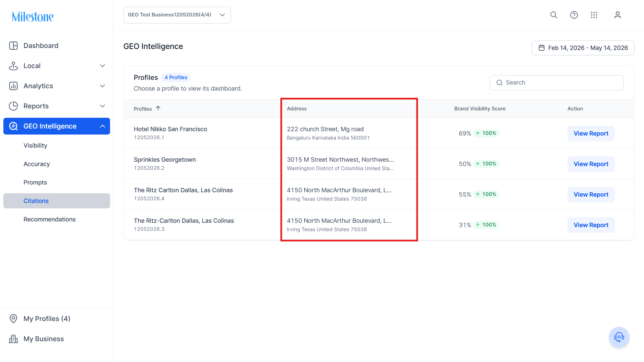The width and height of the screenshot is (644, 362).
Task: Open the top-bar search magnifier
Action: [554, 15]
